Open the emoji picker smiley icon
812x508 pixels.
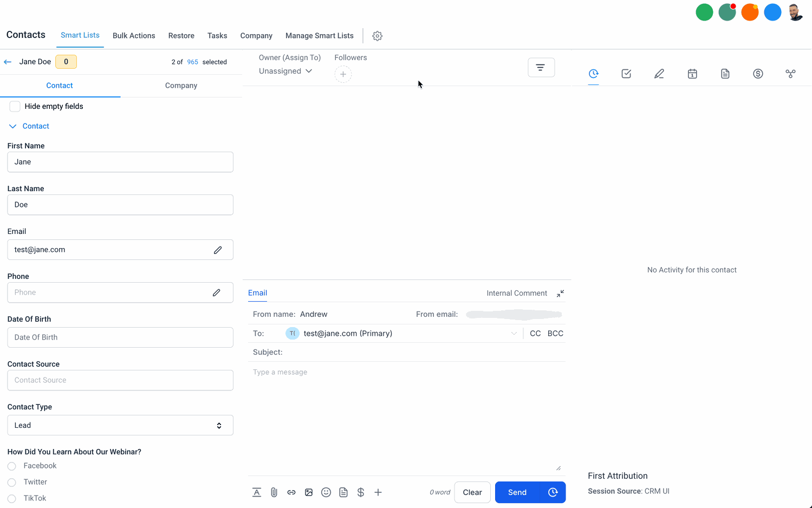click(x=326, y=492)
